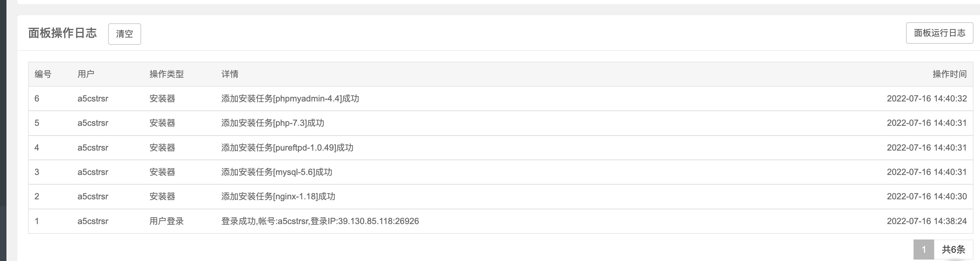The height and width of the screenshot is (261, 980).
Task: Click the 面板操作日志 section title
Action: click(63, 33)
